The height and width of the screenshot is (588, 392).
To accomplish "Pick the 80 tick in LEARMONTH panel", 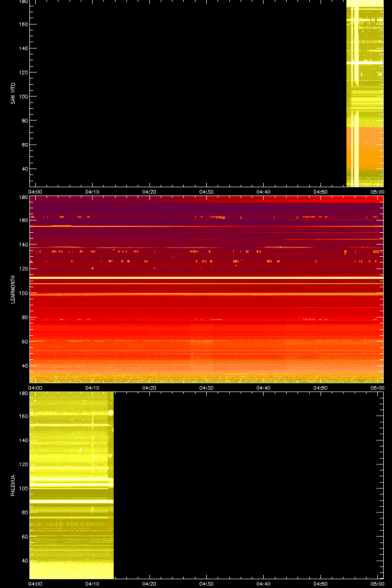I will point(24,317).
